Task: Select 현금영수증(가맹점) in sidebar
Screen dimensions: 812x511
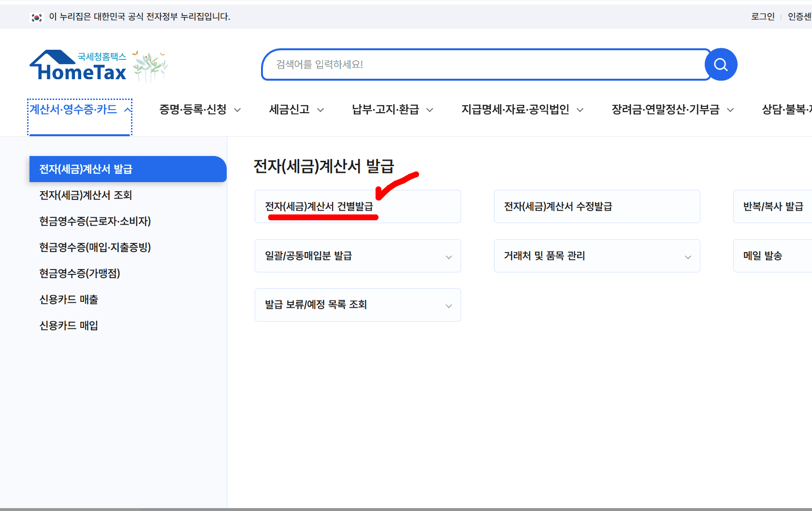Action: [x=80, y=273]
